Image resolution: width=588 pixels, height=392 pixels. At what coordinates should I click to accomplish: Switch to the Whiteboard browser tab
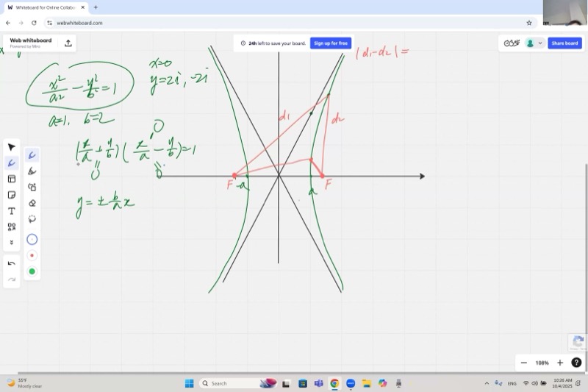pos(46,7)
